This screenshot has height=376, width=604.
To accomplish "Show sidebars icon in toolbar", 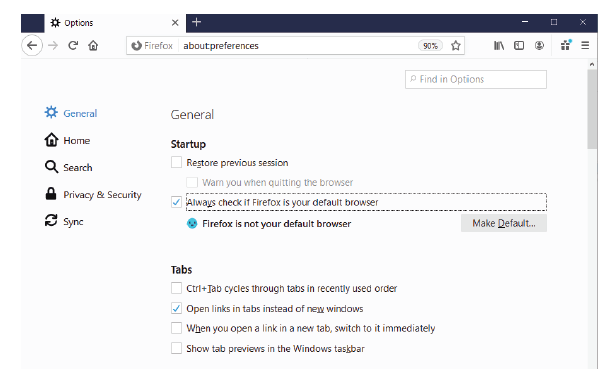I will pyautogui.click(x=519, y=45).
